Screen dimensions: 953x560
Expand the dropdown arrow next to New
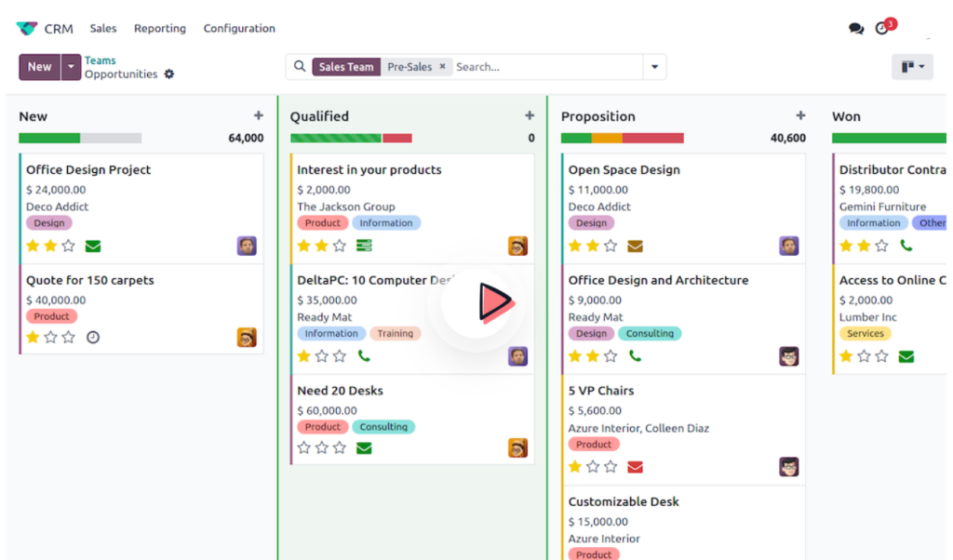click(71, 67)
